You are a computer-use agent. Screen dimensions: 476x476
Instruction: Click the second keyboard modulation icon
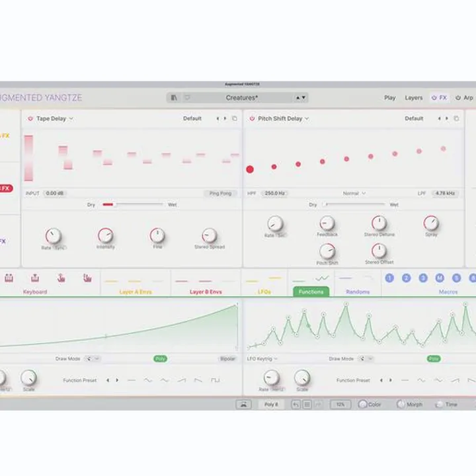pyautogui.click(x=35, y=278)
